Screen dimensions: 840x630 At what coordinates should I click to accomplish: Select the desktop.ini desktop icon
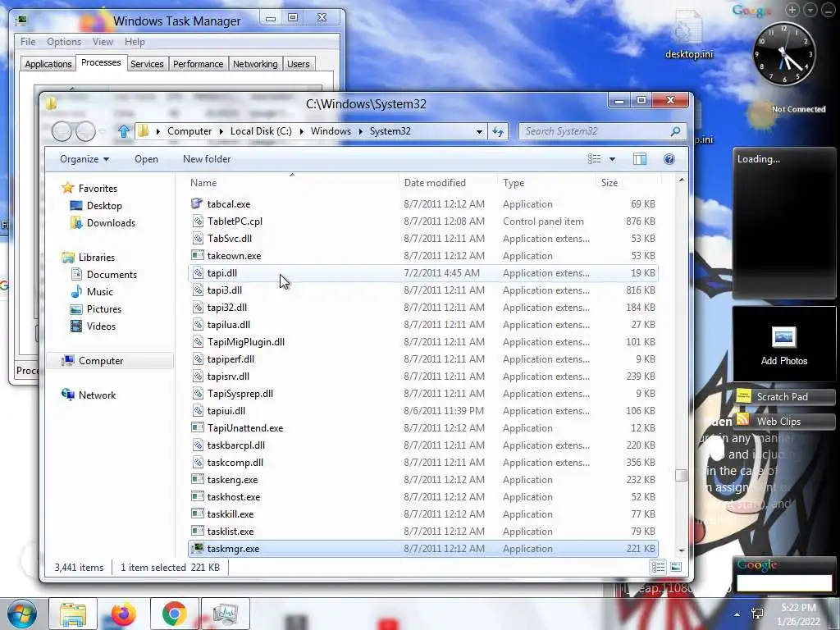[688, 36]
